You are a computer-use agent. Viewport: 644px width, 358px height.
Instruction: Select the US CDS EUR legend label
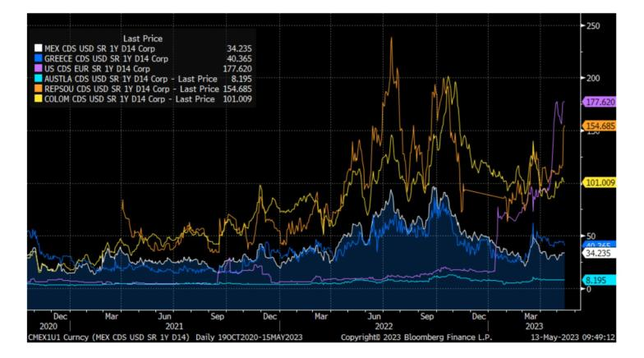[x=90, y=69]
